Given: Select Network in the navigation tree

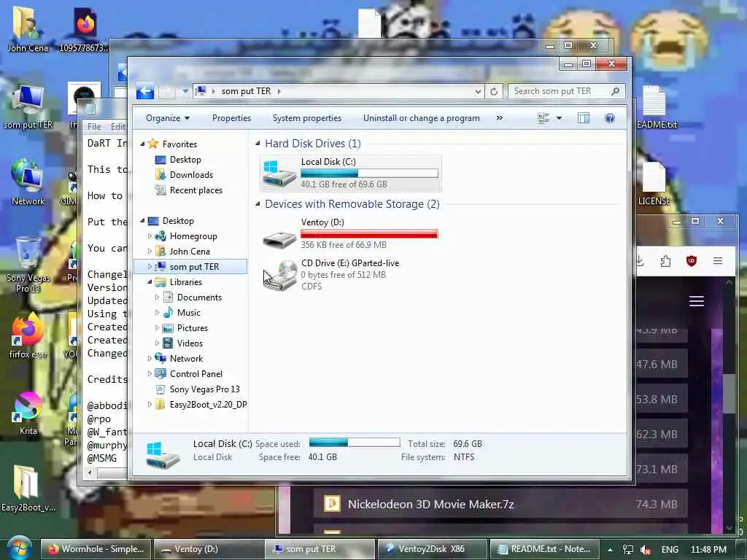Looking at the screenshot, I should coord(186,359).
